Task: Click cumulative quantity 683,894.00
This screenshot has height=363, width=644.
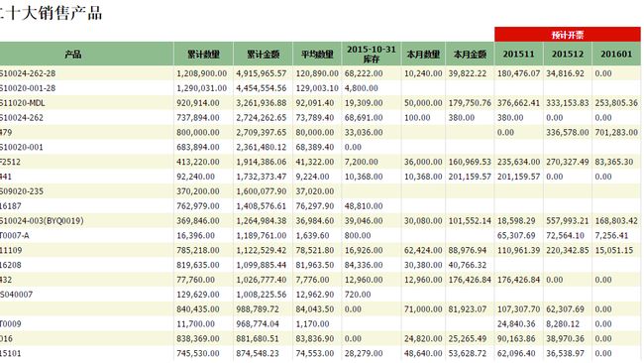Action: click(x=198, y=147)
